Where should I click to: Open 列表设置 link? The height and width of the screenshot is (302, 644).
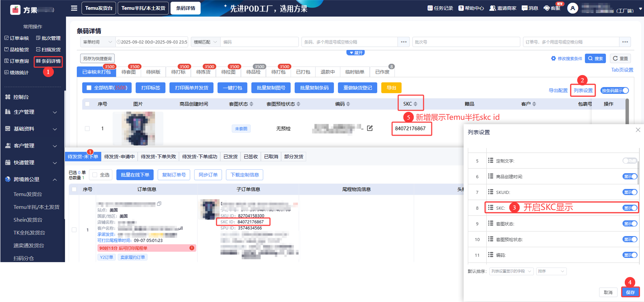coord(583,90)
